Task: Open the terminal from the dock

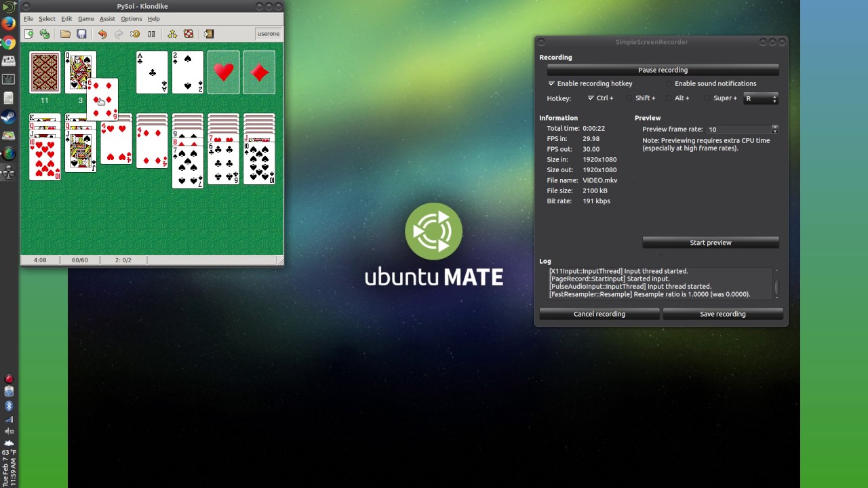Action: (x=9, y=79)
